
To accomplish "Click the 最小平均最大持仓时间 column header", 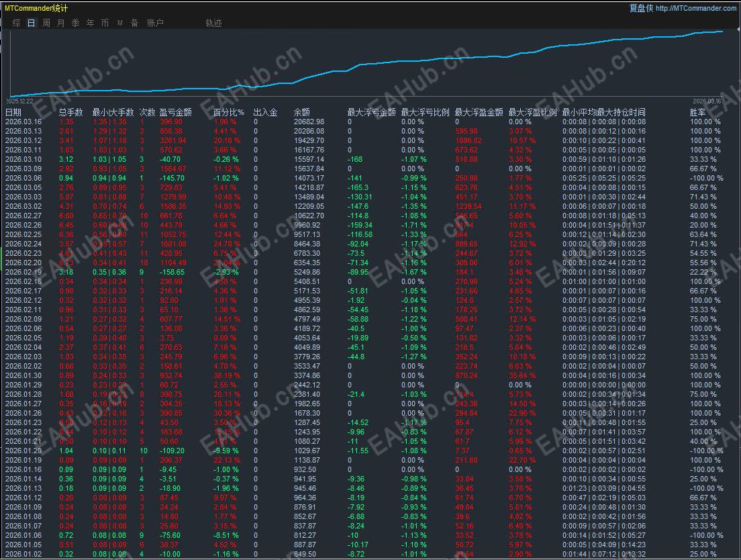I will (x=603, y=112).
